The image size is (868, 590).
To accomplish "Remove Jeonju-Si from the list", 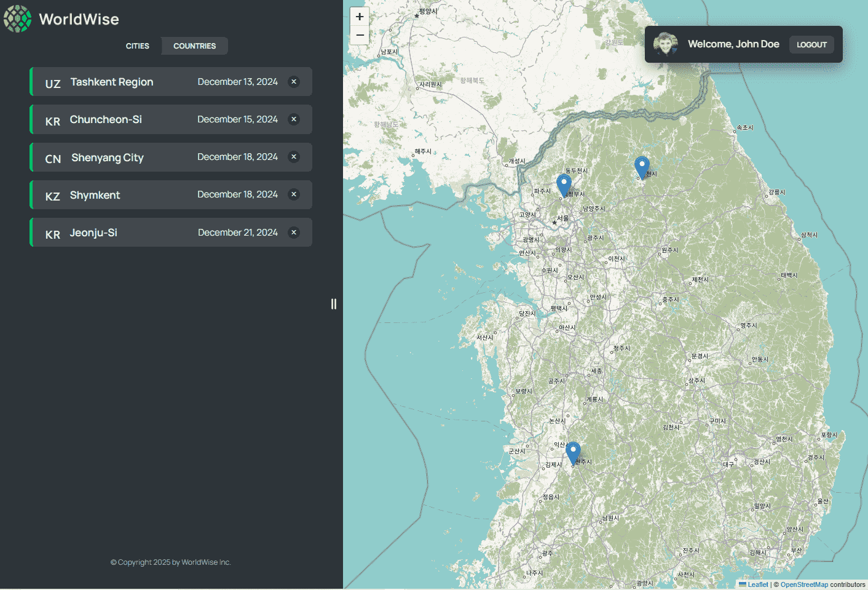I will pos(294,233).
